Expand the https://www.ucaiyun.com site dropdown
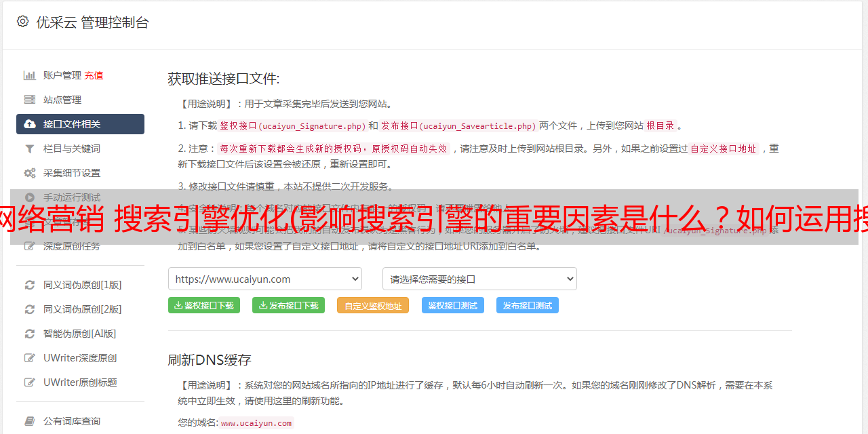The height and width of the screenshot is (434, 868). 265,279
